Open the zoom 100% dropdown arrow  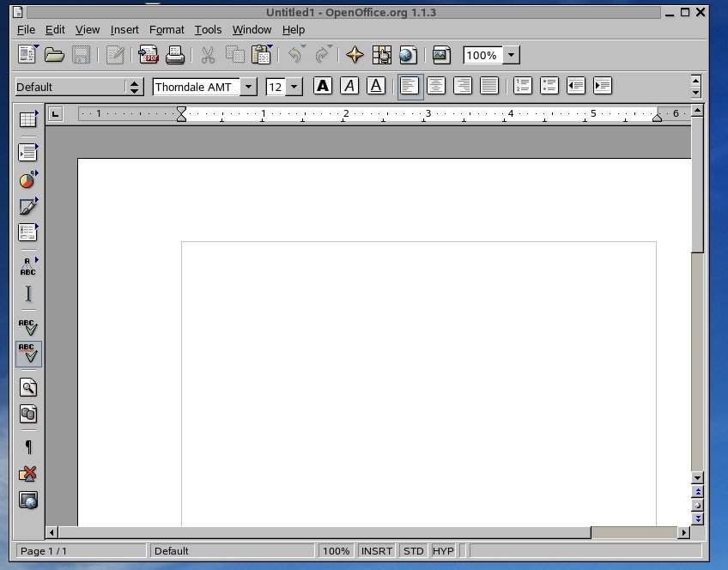point(511,55)
